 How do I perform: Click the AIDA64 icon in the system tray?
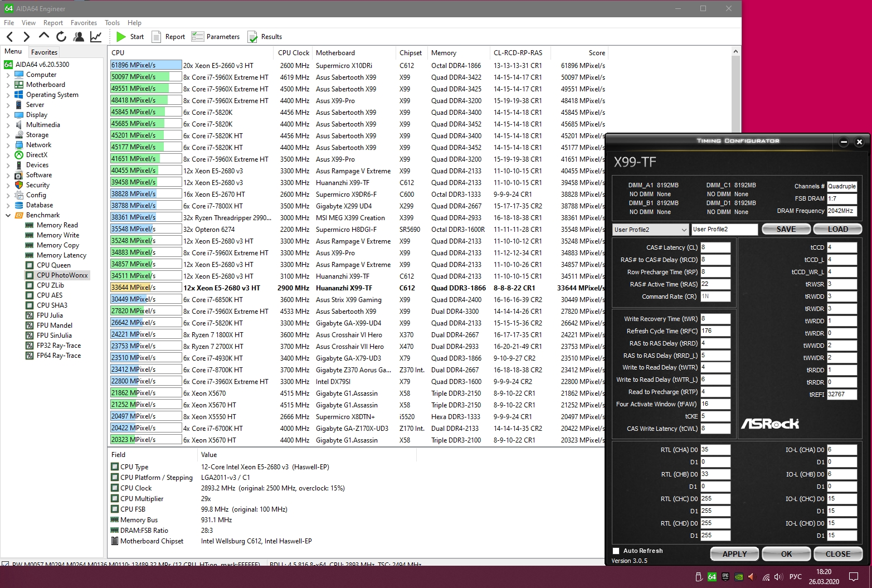[x=712, y=577]
